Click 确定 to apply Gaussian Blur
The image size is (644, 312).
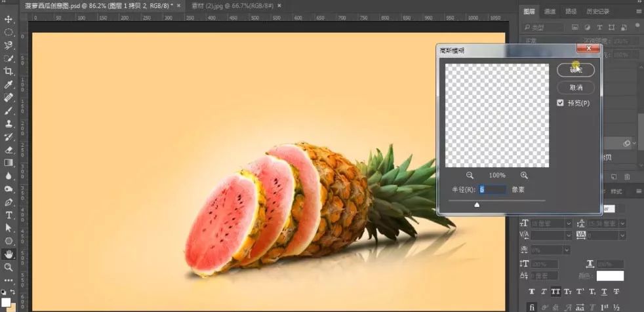(x=575, y=69)
